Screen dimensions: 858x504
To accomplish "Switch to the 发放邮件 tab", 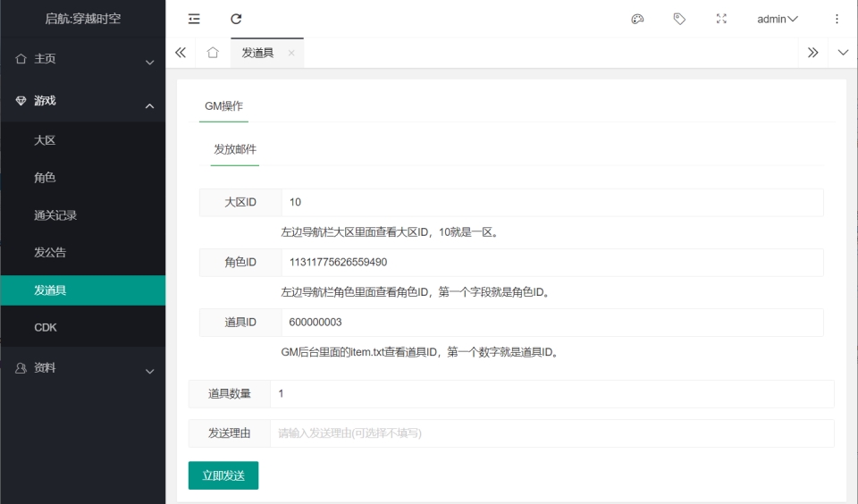I will pyautogui.click(x=235, y=149).
